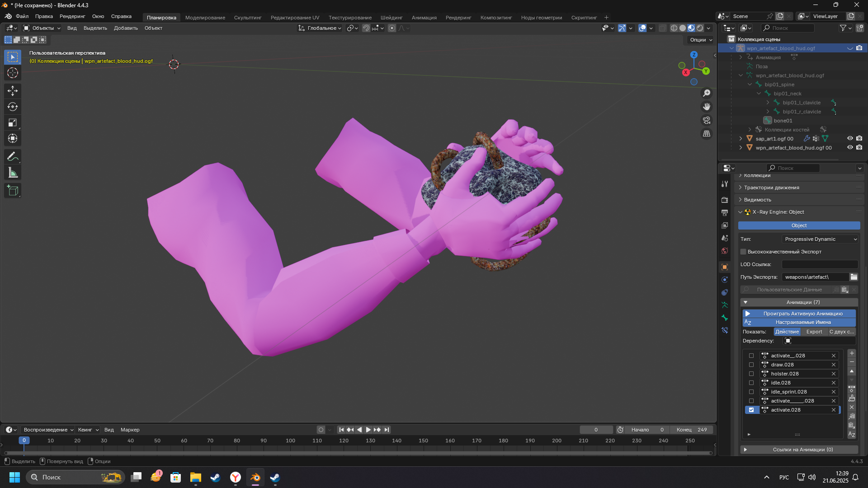The width and height of the screenshot is (868, 488).
Task: Hide sap_art1.ogf 00 in viewport
Action: click(850, 139)
